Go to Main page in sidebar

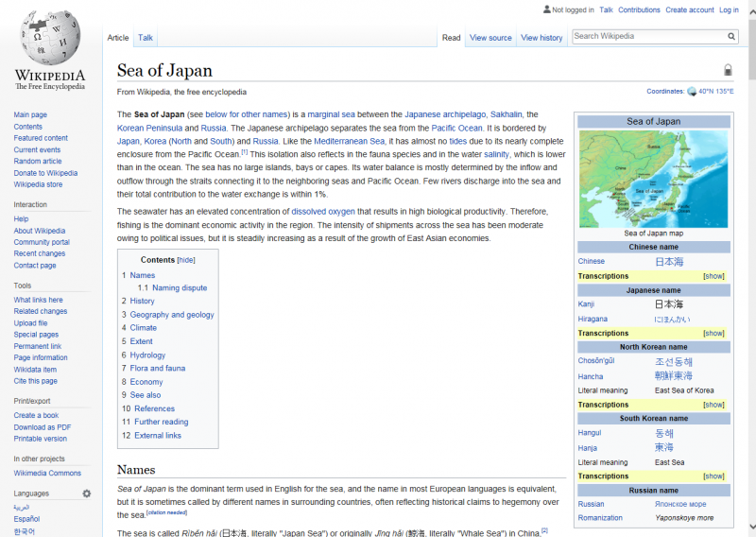pos(30,114)
